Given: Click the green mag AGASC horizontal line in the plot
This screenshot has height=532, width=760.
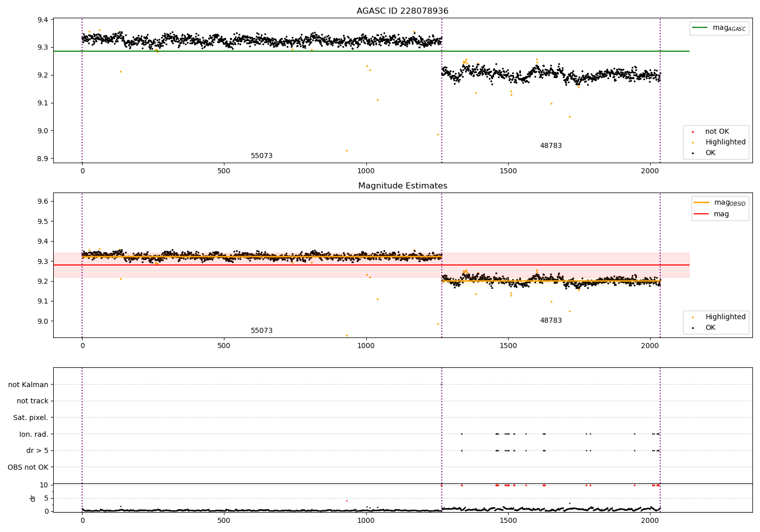Looking at the screenshot, I should 371,51.
